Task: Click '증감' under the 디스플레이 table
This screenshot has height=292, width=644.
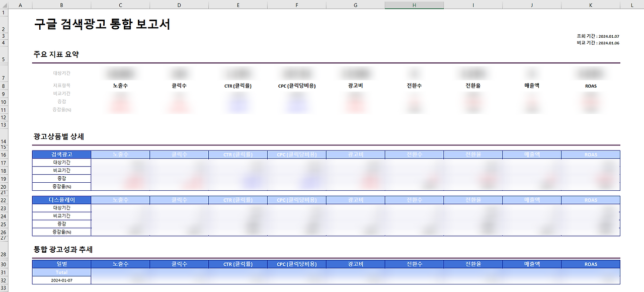Action: [61, 224]
